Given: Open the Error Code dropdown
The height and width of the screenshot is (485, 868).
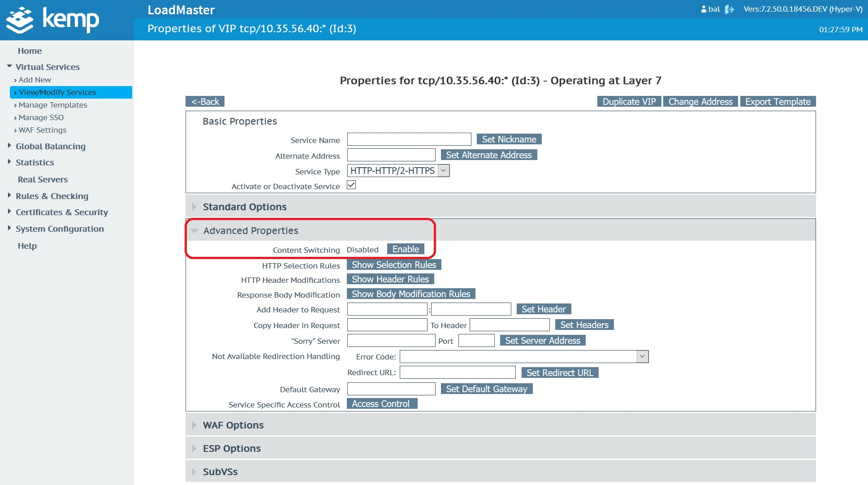Looking at the screenshot, I should [x=642, y=356].
